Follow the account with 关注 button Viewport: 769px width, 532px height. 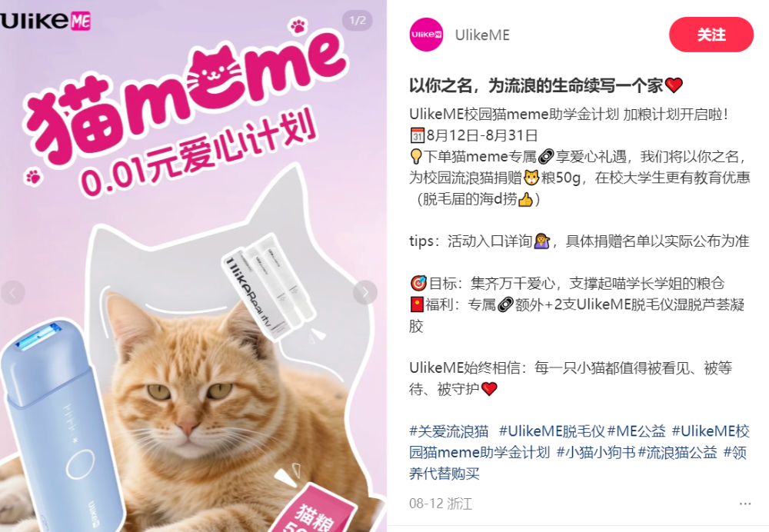(x=711, y=35)
